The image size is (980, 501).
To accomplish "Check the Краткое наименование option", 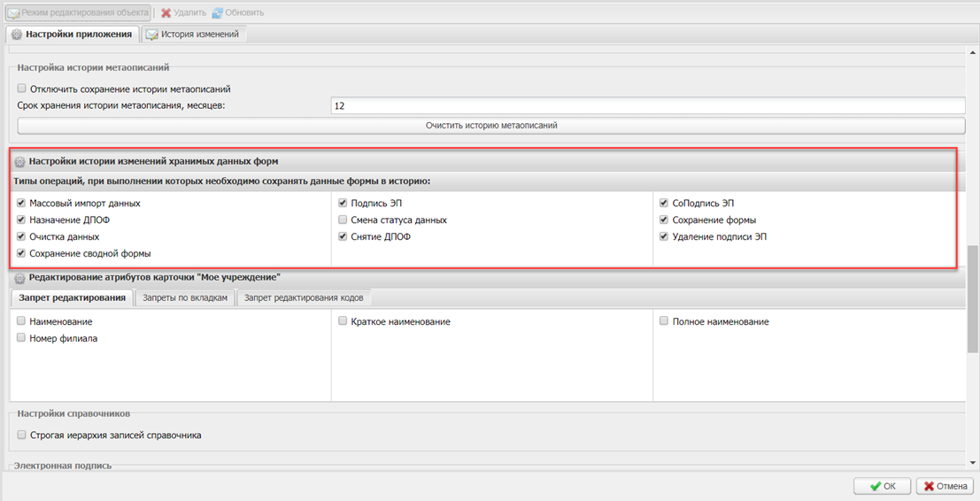I will click(x=343, y=322).
